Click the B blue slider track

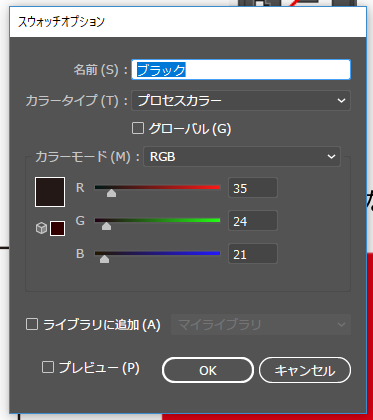point(158,253)
